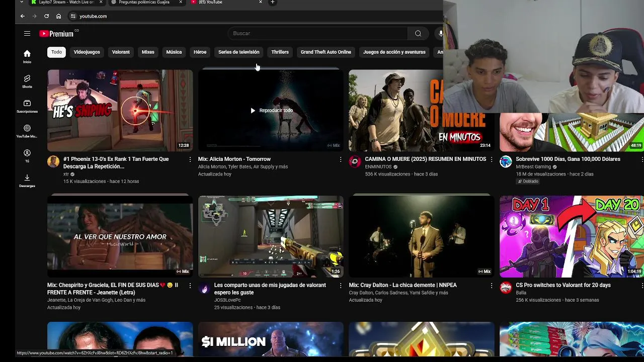This screenshot has height=362, width=644.
Task: Select the Valorant filter chip
Action: tap(121, 52)
